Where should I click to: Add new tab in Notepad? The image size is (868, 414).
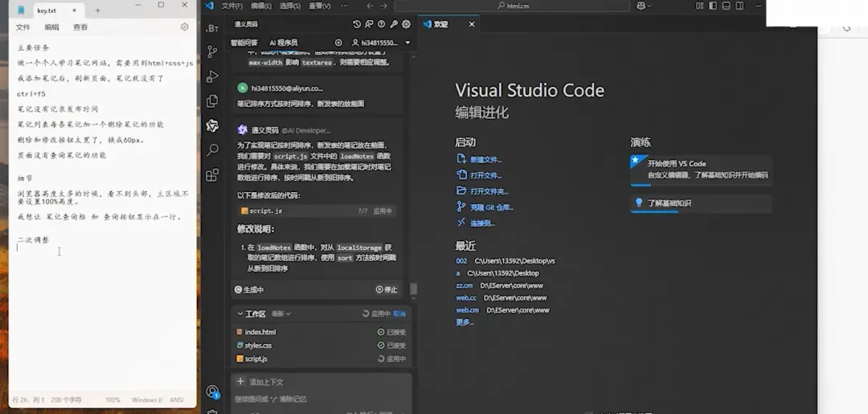(97, 10)
